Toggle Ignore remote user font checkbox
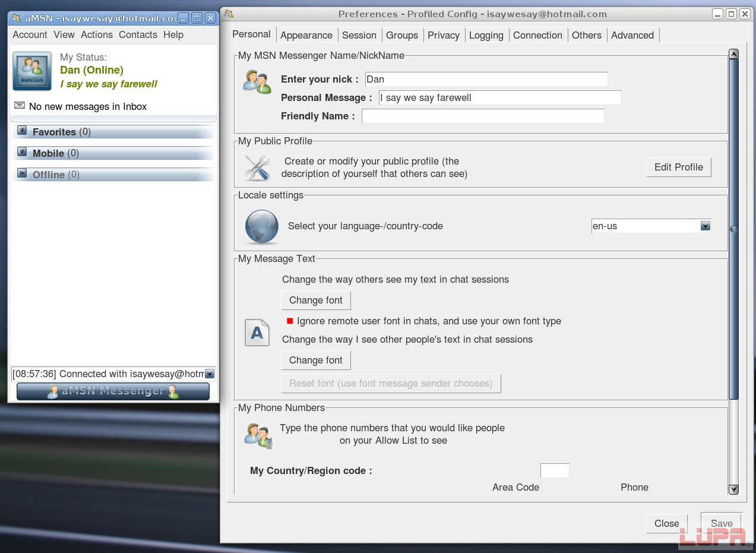756x553 pixels. 290,321
